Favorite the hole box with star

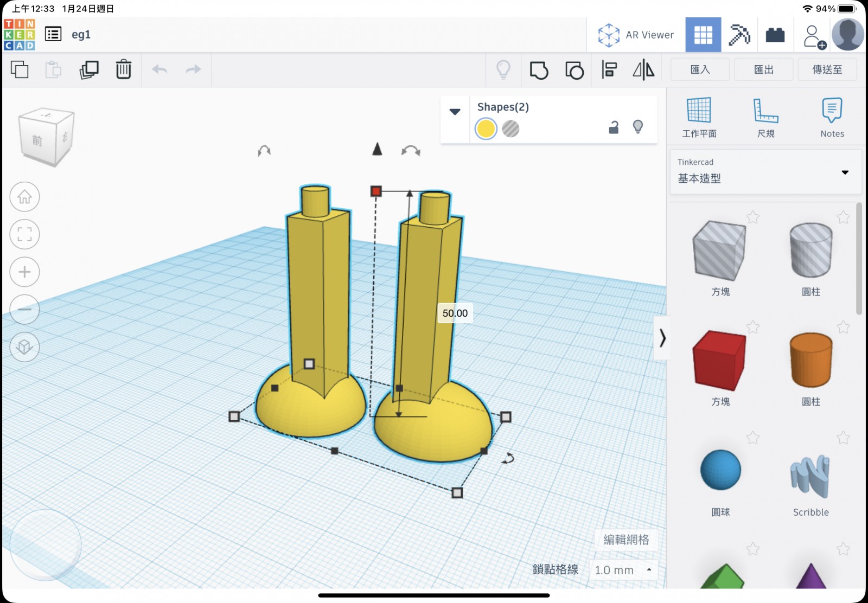(x=753, y=217)
